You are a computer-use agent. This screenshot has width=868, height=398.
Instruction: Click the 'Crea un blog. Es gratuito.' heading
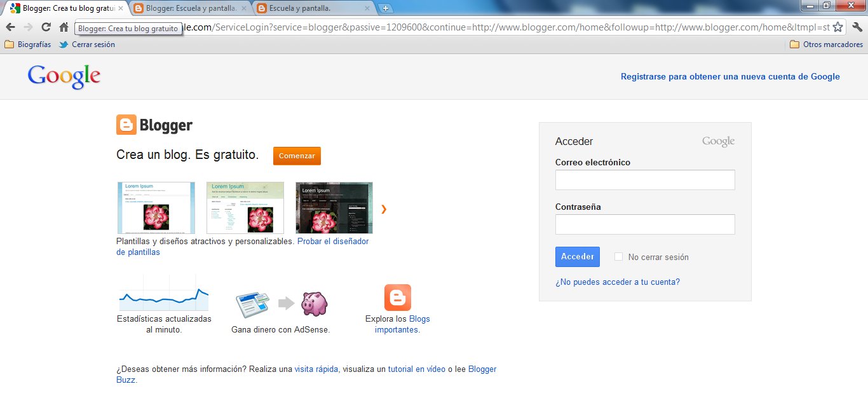coord(187,155)
